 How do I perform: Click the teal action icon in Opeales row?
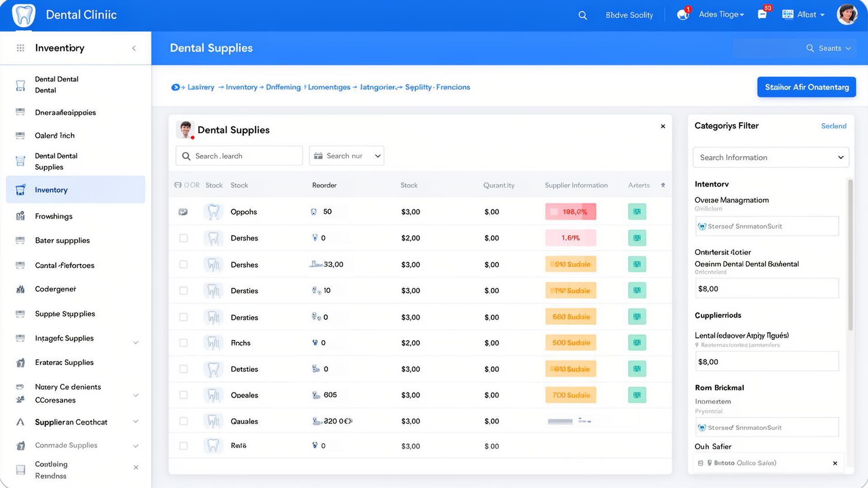[x=637, y=395]
